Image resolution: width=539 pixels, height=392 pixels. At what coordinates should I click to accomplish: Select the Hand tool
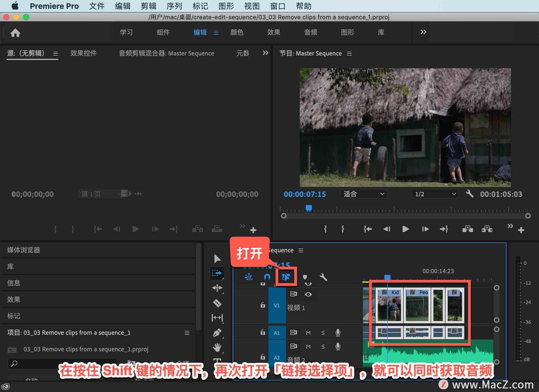[x=217, y=347]
